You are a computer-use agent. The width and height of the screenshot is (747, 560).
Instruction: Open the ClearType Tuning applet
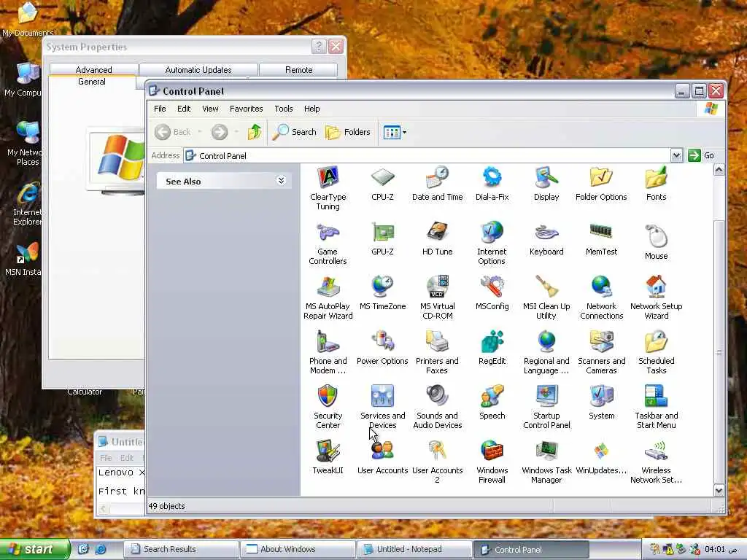pos(328,188)
